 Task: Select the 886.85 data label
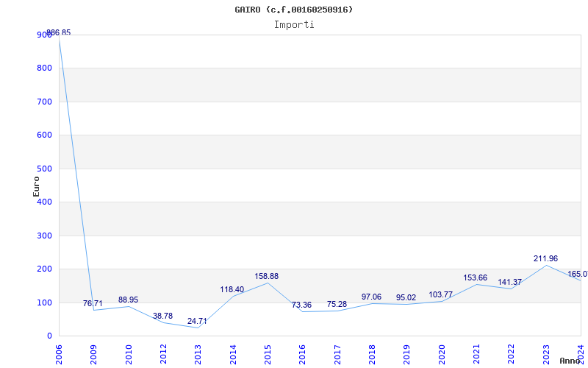(x=59, y=32)
